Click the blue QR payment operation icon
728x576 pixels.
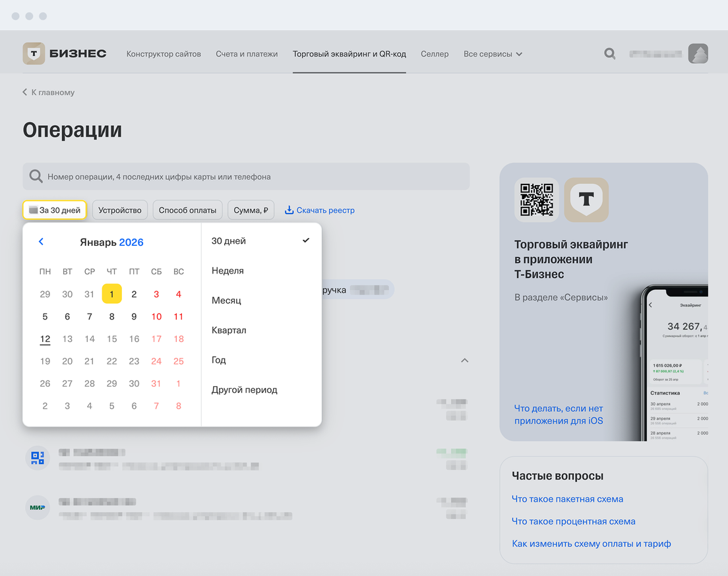tap(38, 457)
